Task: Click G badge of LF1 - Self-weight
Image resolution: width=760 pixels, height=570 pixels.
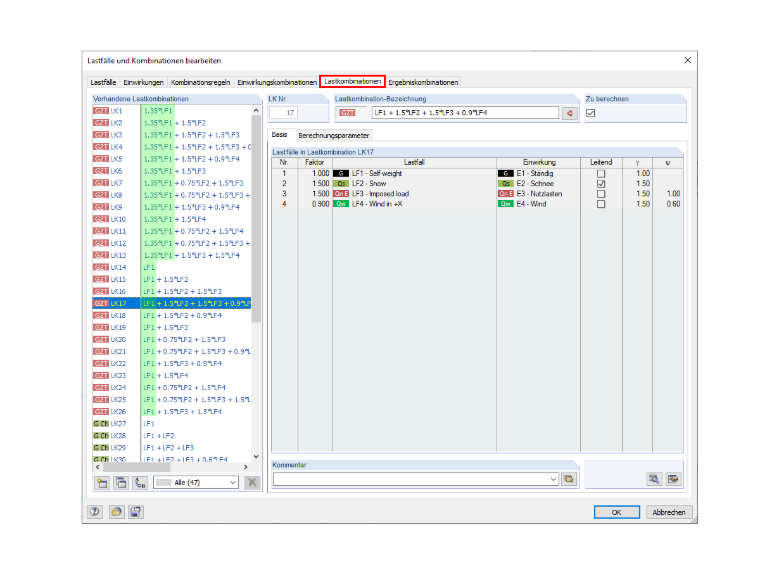Action: (341, 174)
